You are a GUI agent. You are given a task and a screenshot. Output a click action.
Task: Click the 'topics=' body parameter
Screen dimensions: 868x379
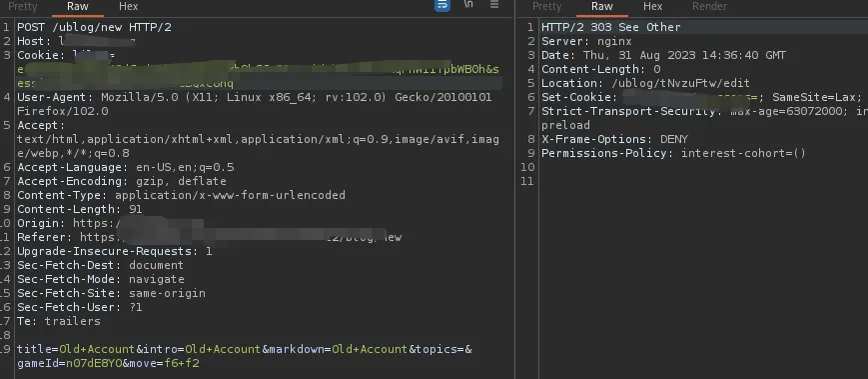439,349
